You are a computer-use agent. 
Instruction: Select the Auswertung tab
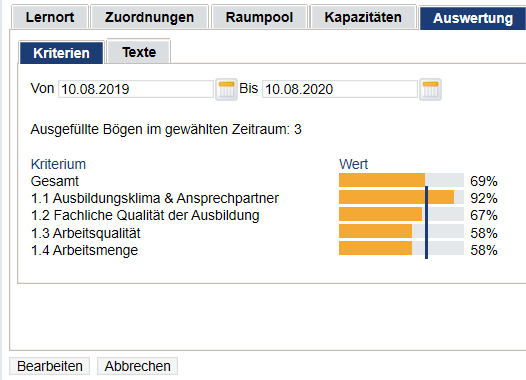pos(473,18)
